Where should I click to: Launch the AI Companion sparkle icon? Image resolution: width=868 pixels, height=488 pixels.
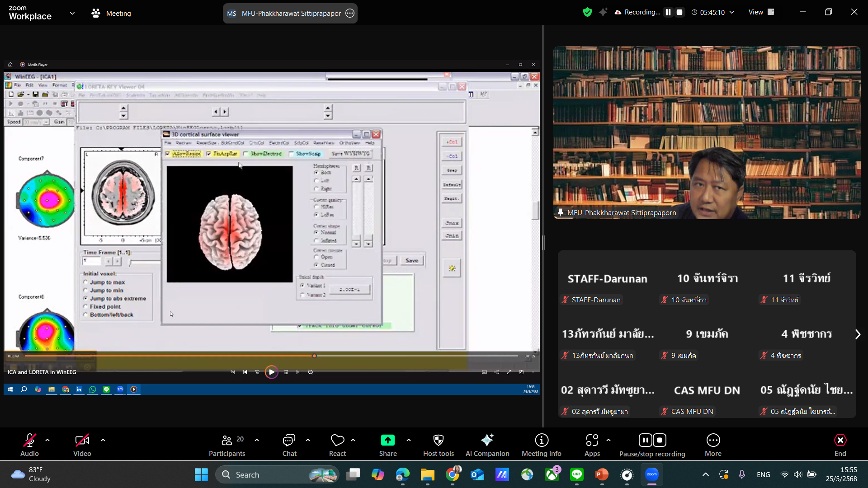(x=487, y=440)
